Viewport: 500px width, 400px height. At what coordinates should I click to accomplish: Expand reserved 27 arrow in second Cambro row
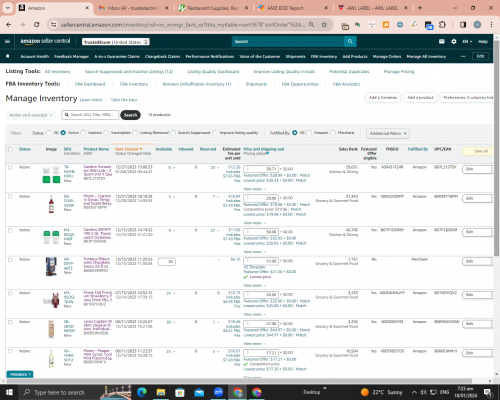click(x=218, y=230)
